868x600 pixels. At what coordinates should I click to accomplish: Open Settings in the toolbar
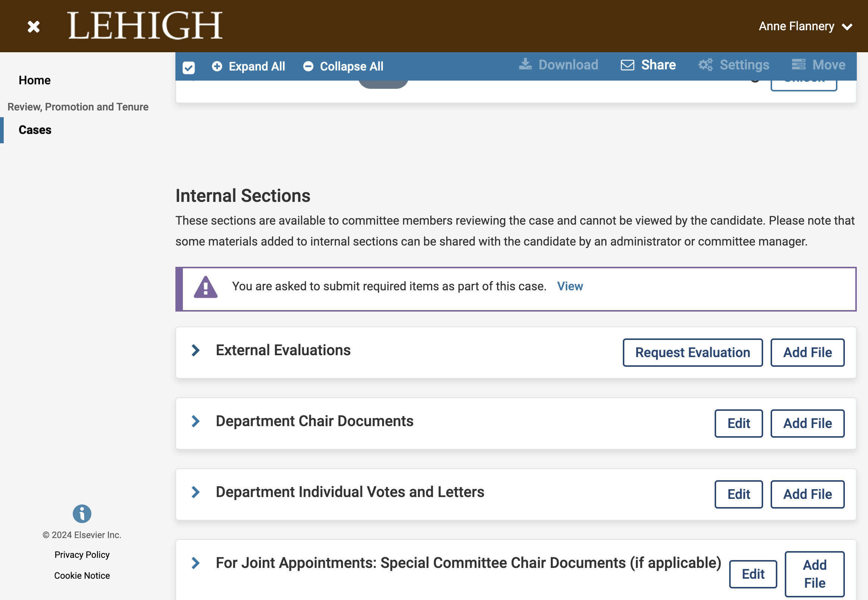click(x=734, y=65)
